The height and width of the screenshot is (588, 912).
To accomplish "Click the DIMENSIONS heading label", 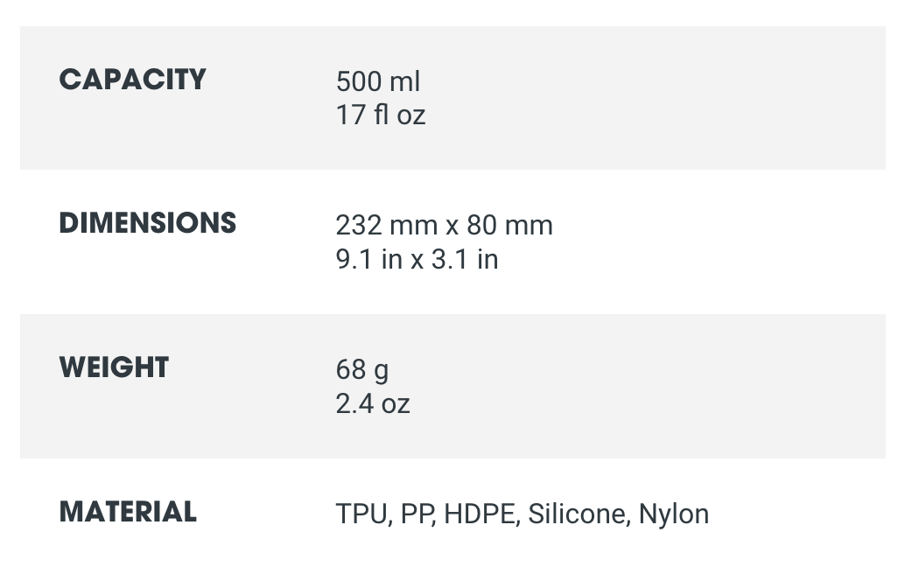I will (x=147, y=223).
